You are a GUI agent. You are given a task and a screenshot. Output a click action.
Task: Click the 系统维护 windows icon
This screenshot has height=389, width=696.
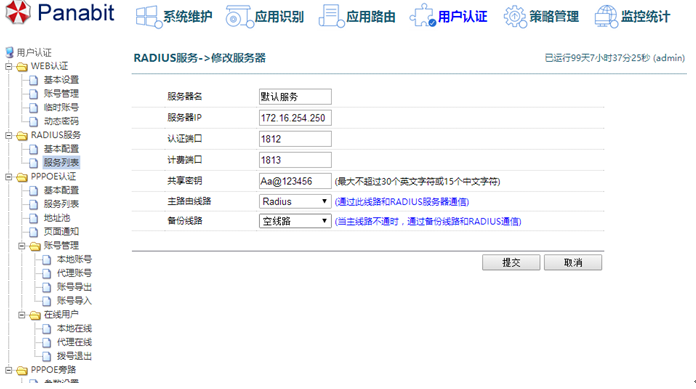click(x=148, y=17)
